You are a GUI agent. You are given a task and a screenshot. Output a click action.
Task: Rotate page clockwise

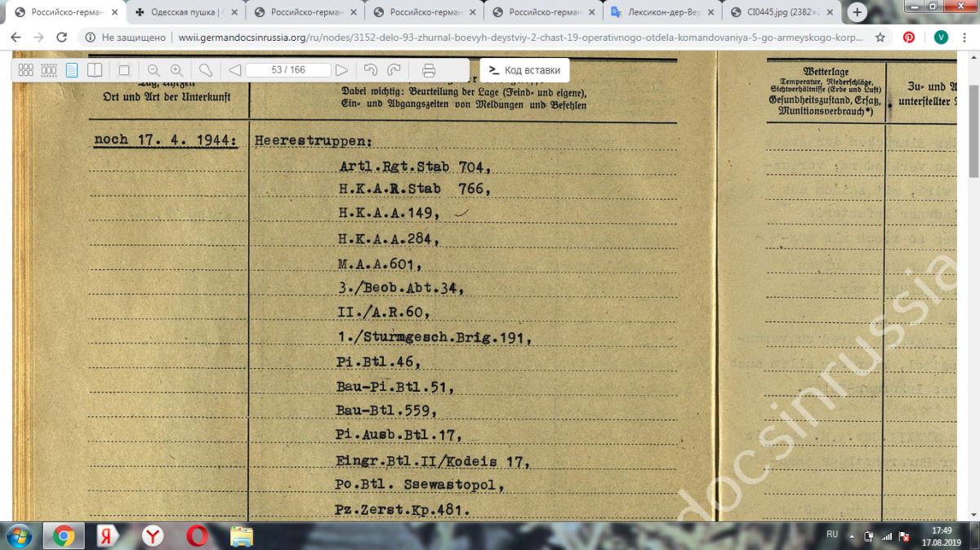[x=394, y=70]
